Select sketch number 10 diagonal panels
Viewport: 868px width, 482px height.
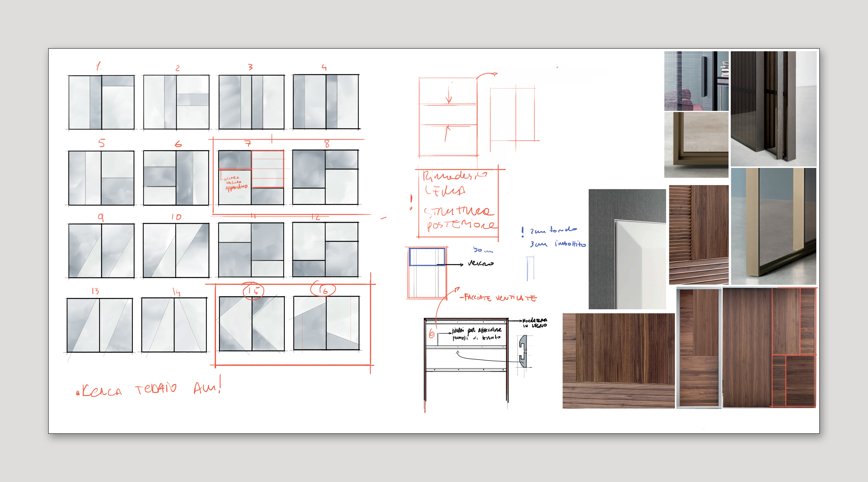click(x=176, y=250)
